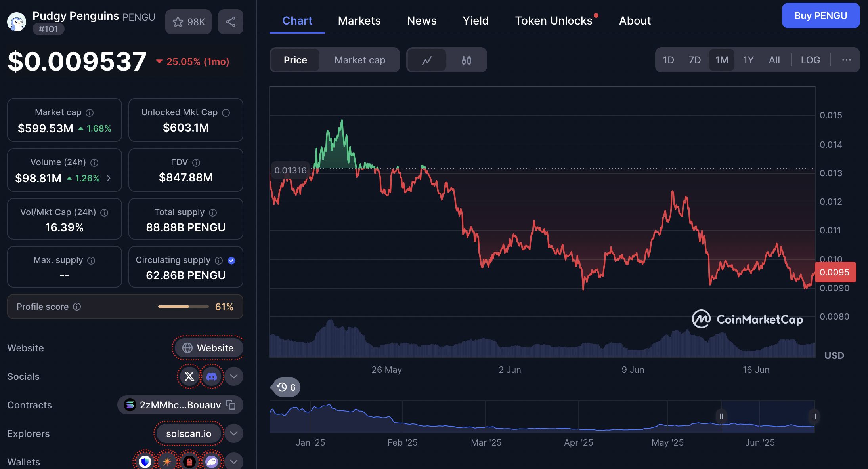Click the Feb '25 area in overview timeline
868x469 pixels.
[402, 442]
